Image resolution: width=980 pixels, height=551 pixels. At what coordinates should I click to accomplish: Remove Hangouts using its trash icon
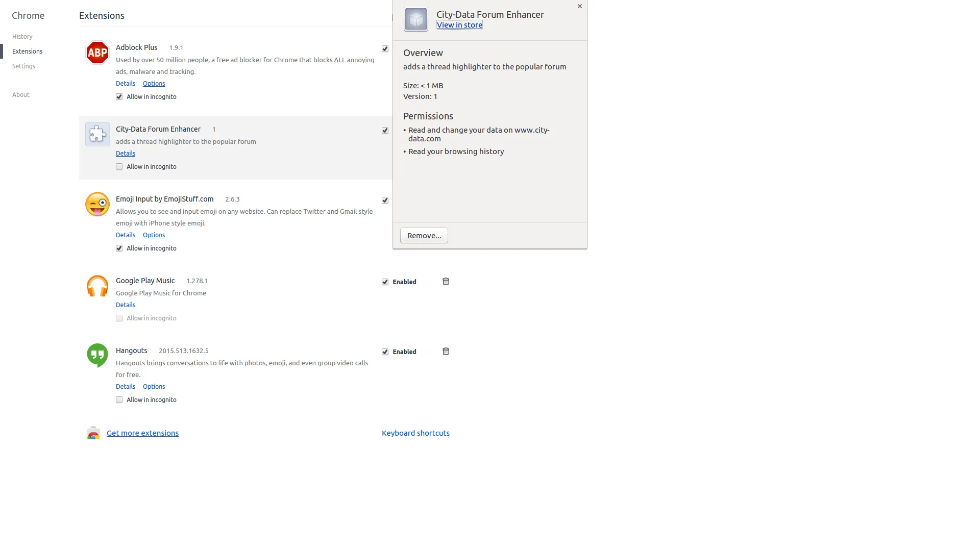(446, 352)
